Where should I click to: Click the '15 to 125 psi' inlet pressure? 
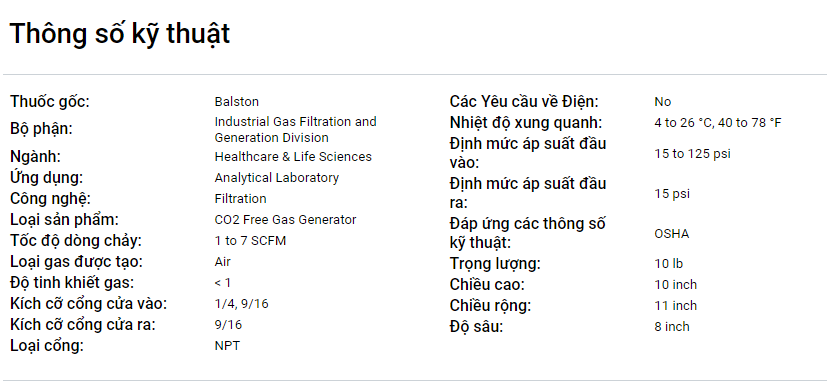coord(692,154)
